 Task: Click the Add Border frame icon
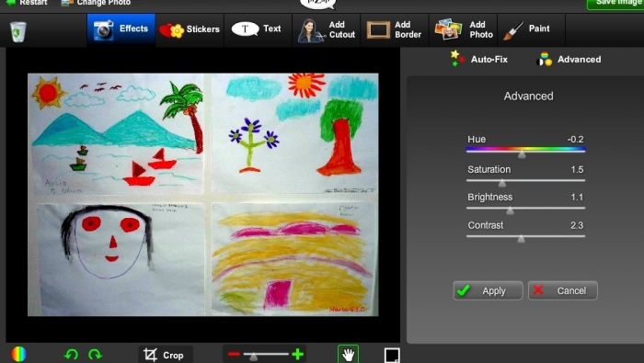[378, 30]
